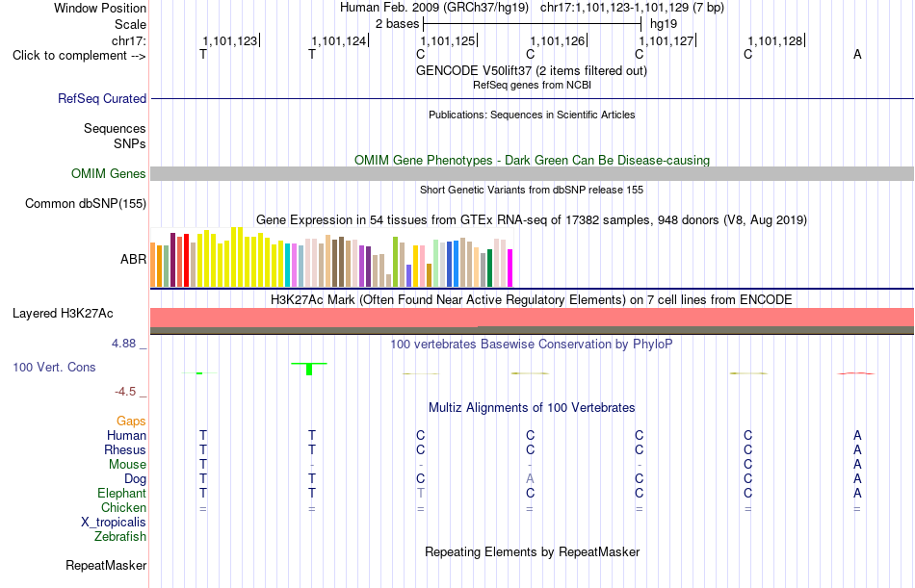
Task: Click the H3K27Ac Mark track title
Action: point(532,300)
